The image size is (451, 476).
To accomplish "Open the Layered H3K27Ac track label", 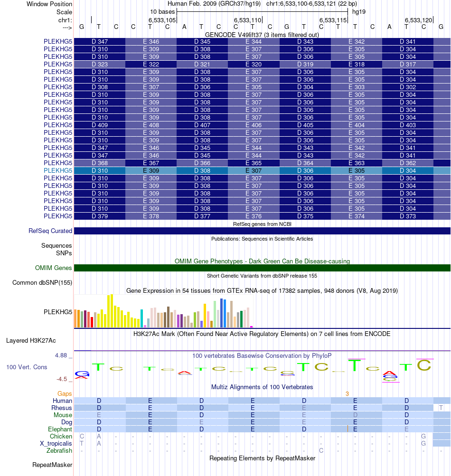I will (31, 340).
